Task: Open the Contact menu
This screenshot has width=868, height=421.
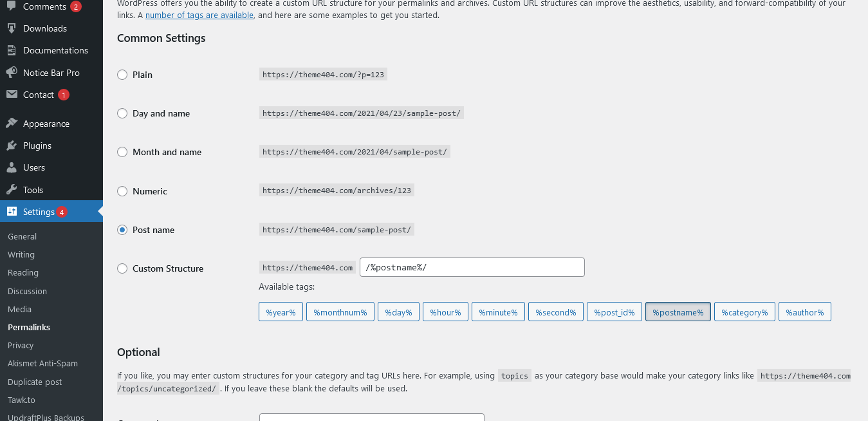Action: [x=51, y=95]
